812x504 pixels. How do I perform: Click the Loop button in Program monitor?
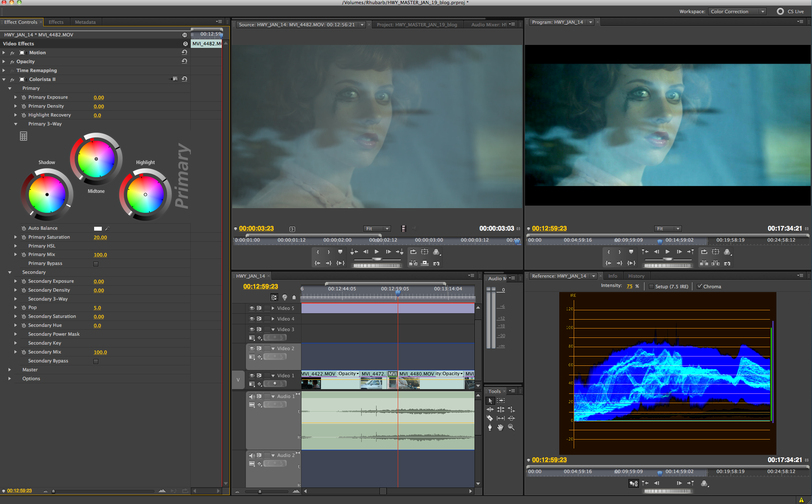(704, 252)
